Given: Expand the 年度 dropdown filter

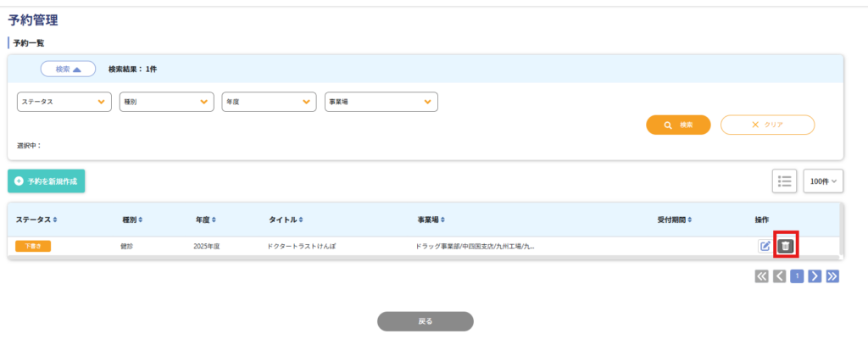Looking at the screenshot, I should pos(269,102).
